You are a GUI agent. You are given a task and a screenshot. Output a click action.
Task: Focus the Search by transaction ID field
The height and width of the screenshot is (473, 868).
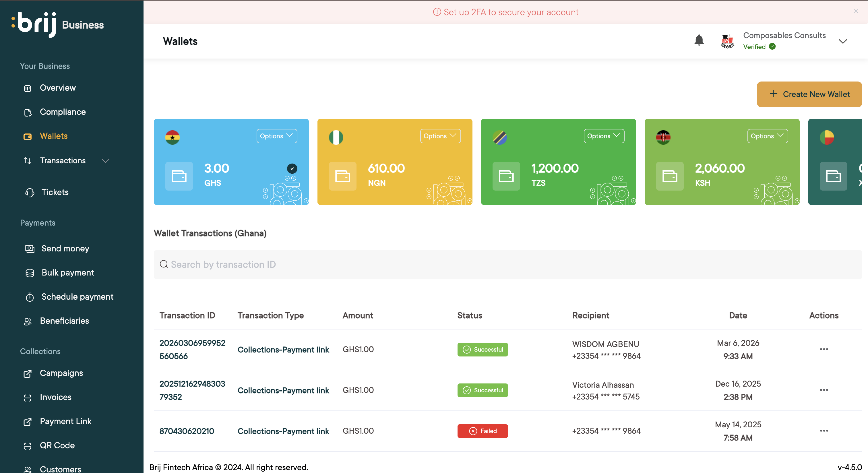pyautogui.click(x=505, y=264)
